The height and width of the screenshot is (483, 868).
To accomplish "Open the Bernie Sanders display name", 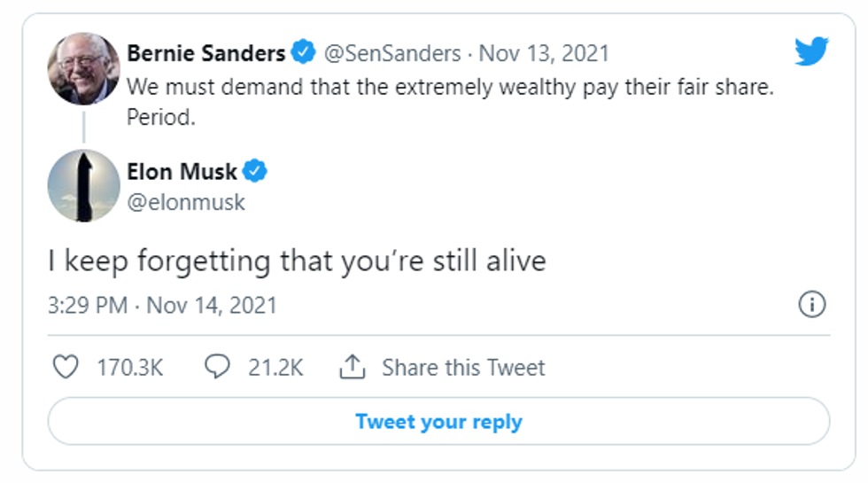I will tap(205, 53).
